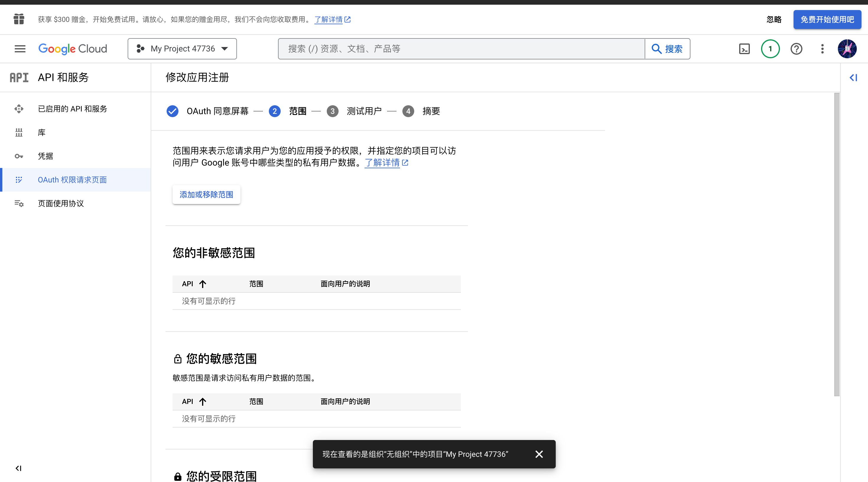Image resolution: width=868 pixels, height=482 pixels.
Task: Select step 4 摘要
Action: [x=421, y=111]
